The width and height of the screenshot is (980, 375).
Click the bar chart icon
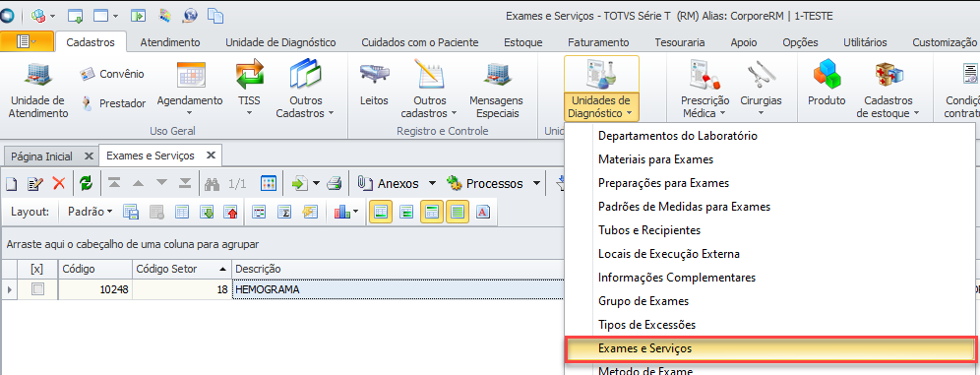click(341, 212)
